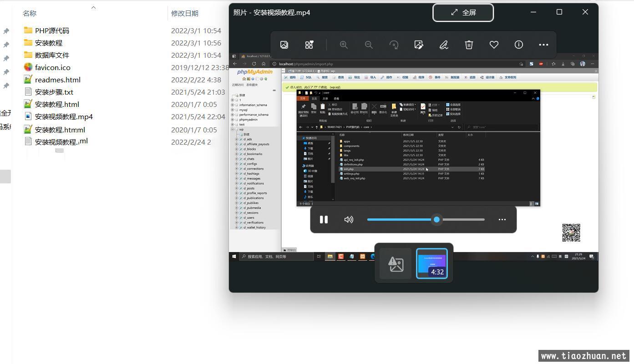Show file info with the info icon
Screen dimensions: 634x364
[519, 45]
